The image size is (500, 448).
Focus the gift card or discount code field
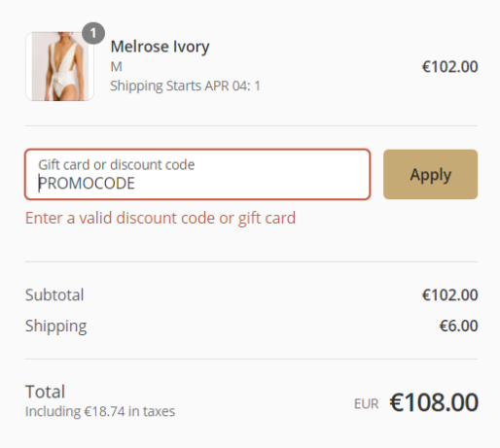pos(197,174)
